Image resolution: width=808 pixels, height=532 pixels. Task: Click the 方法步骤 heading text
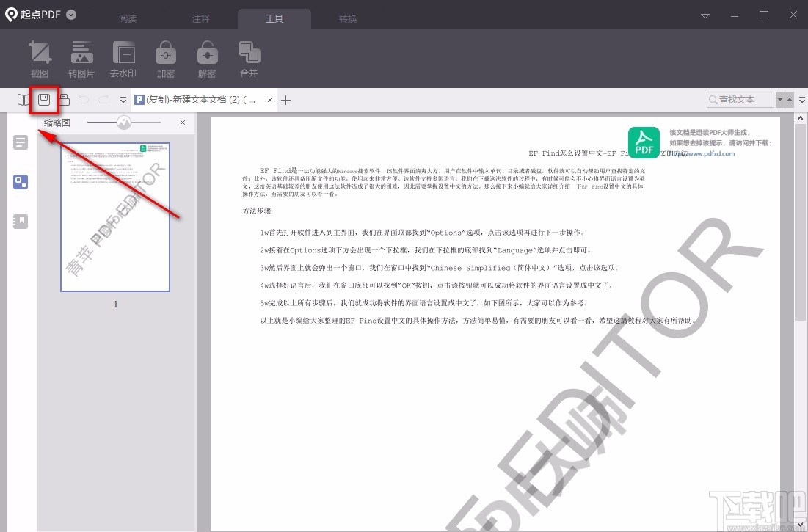257,211
